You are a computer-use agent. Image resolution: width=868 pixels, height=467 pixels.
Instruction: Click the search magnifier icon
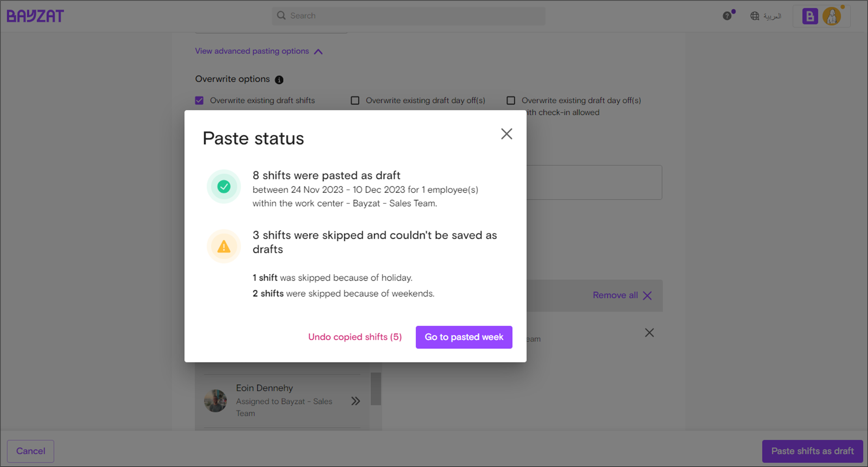point(282,16)
